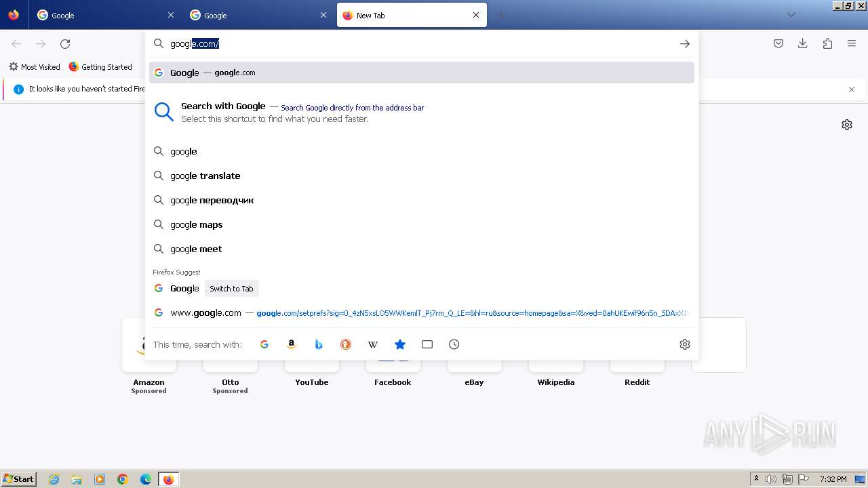Choose the Search with Google shortcut
The height and width of the screenshot is (488, 868).
422,113
